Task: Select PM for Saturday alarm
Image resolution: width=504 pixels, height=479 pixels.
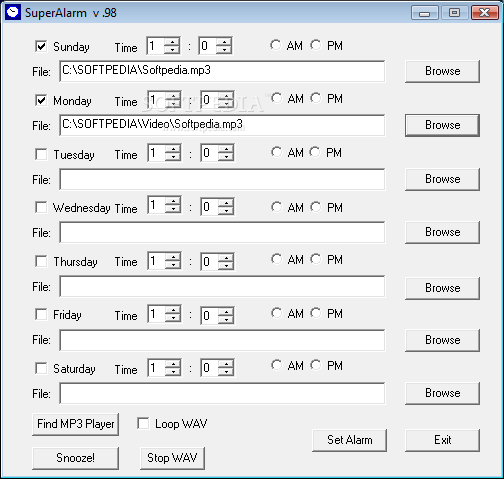Action: pos(315,365)
